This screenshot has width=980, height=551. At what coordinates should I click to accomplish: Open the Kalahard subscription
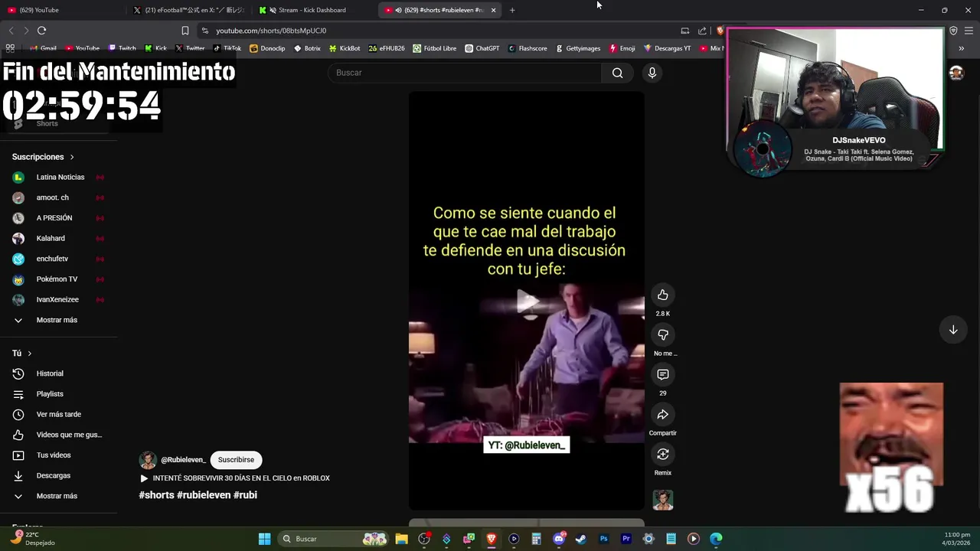click(x=58, y=239)
